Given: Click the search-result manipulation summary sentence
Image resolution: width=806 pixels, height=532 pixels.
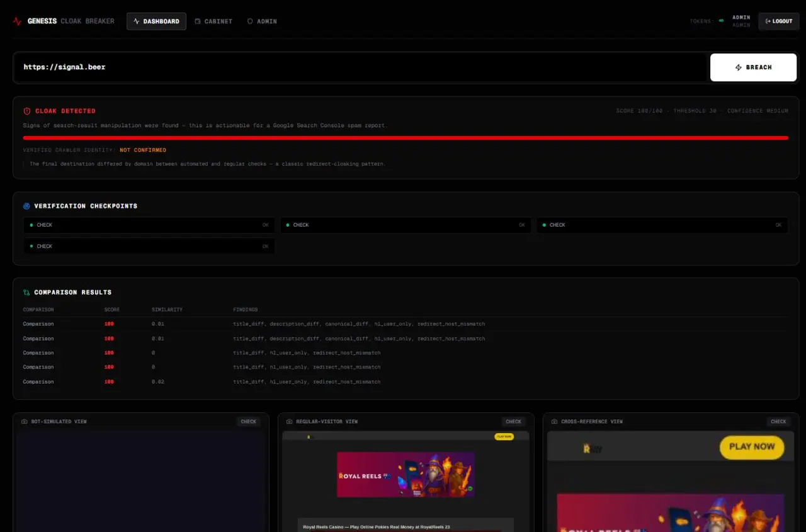Looking at the screenshot, I should 205,125.
